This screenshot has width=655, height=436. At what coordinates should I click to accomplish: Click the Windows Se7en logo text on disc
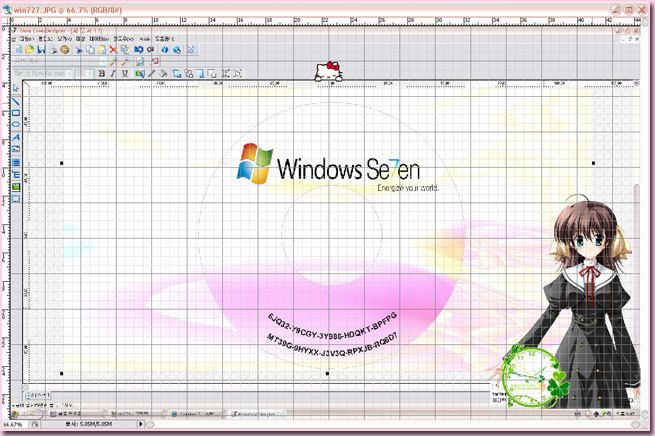pos(348,168)
